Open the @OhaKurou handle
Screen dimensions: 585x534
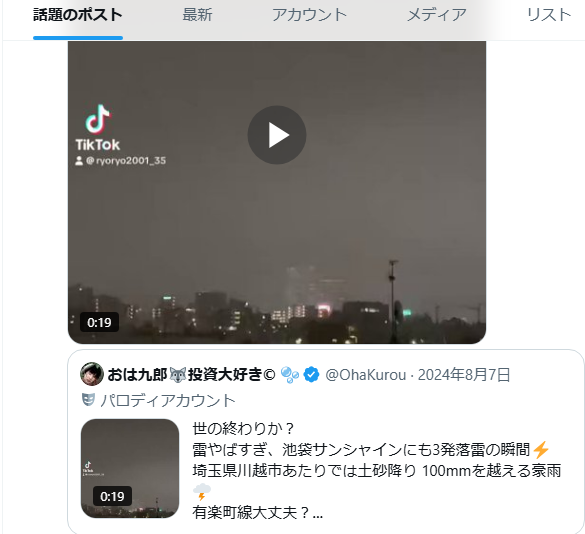[366, 375]
